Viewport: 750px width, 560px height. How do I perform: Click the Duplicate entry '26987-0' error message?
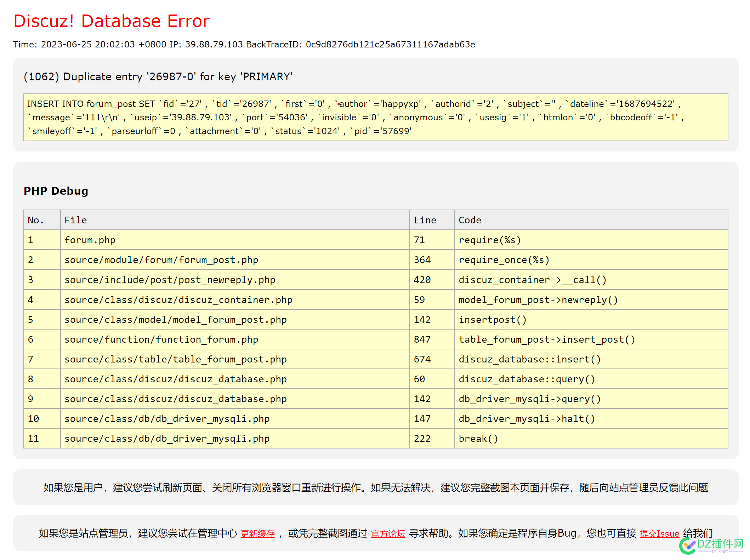[158, 77]
